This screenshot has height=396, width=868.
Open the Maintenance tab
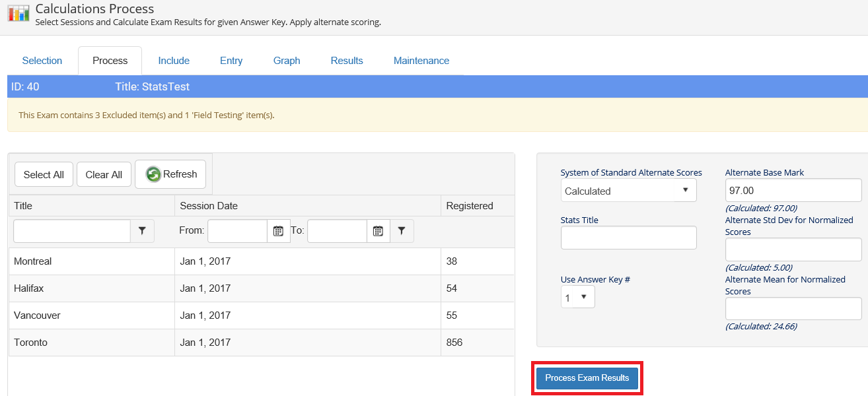421,61
